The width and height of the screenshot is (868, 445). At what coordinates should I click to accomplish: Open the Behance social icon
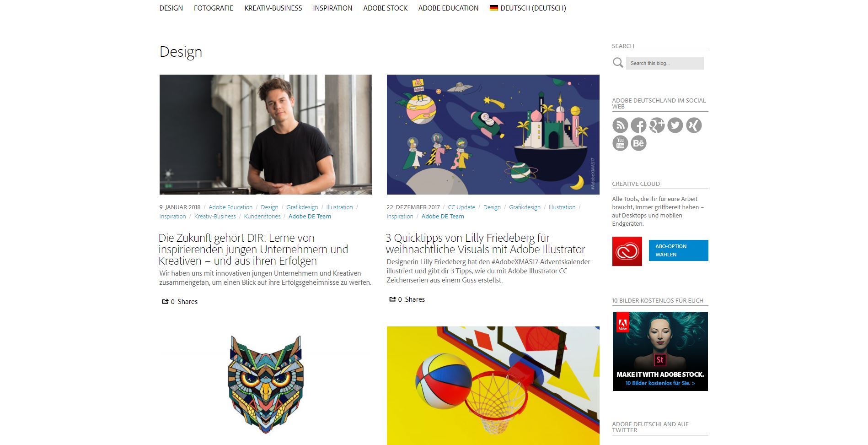[x=638, y=143]
